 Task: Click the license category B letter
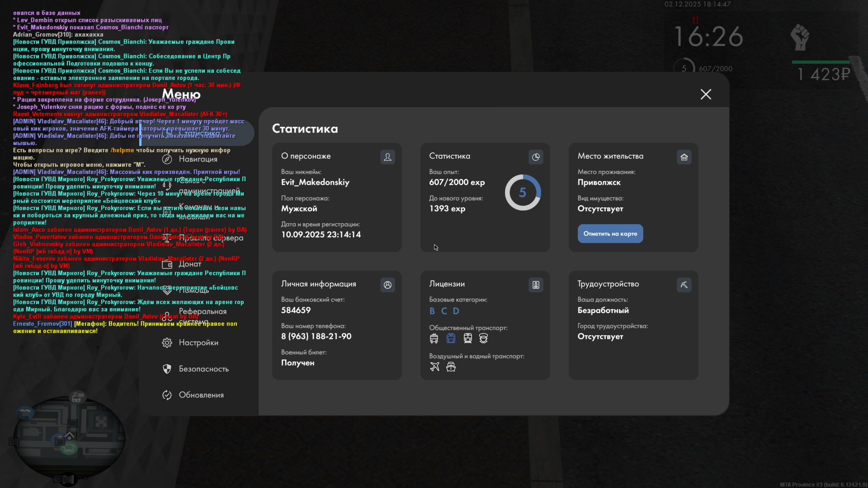pyautogui.click(x=432, y=311)
